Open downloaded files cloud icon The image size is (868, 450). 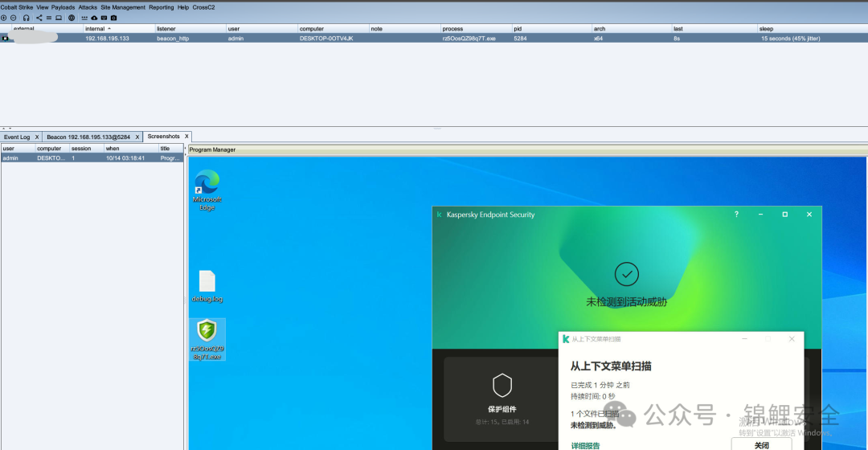point(94,18)
